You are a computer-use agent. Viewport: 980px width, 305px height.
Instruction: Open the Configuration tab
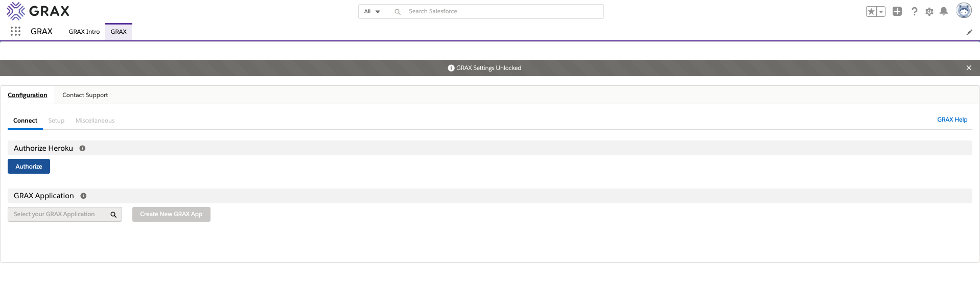pos(28,95)
